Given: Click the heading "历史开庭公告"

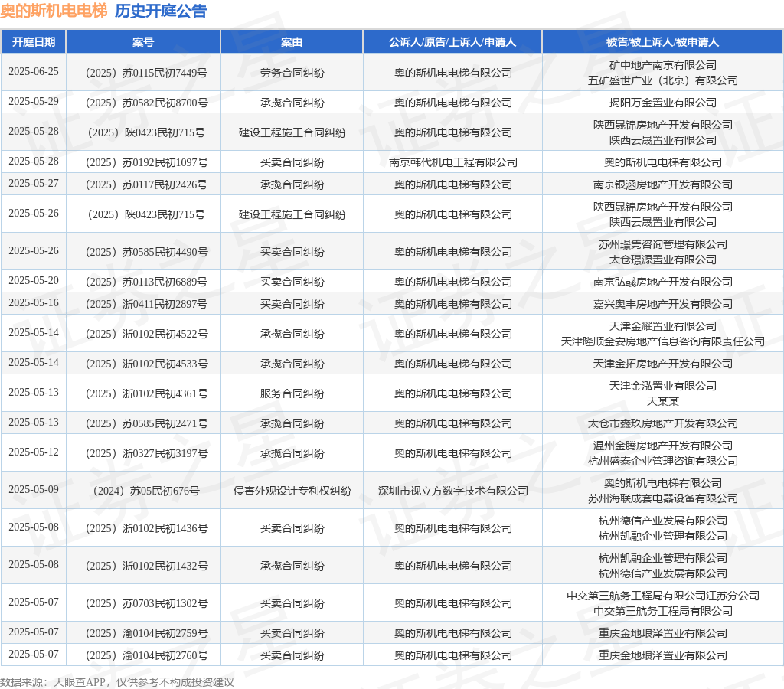Looking at the screenshot, I should (161, 11).
